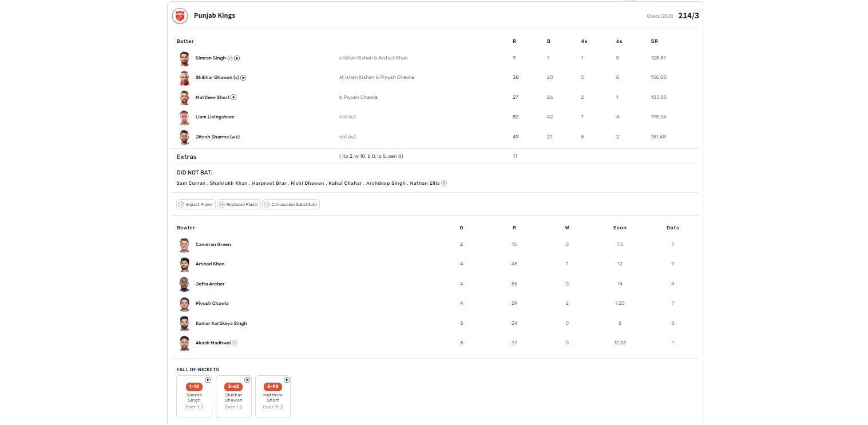
Task: Click Rahul Chahar in did not bat list
Action: tap(345, 183)
